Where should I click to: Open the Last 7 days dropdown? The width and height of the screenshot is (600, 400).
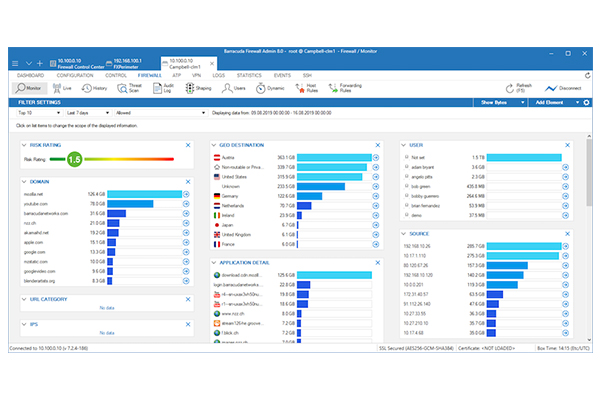(x=88, y=113)
